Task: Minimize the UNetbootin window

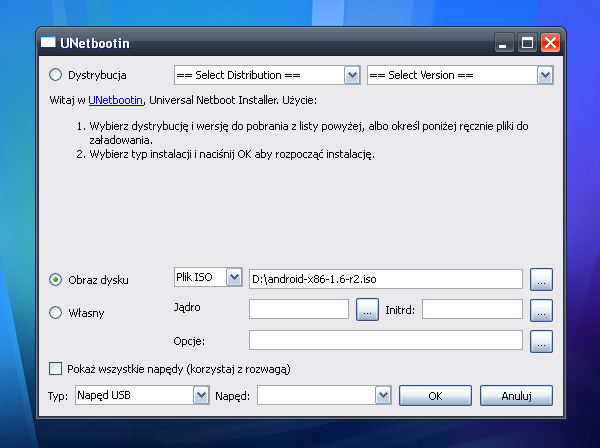Action: click(503, 42)
